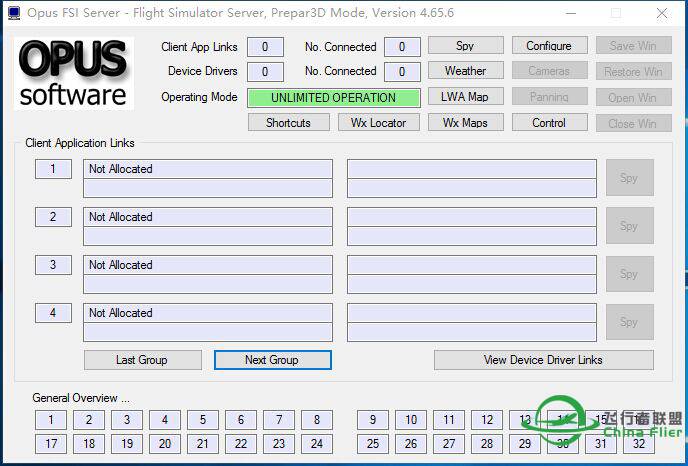Go to Last Group of client links
688x466 pixels.
pyautogui.click(x=142, y=360)
